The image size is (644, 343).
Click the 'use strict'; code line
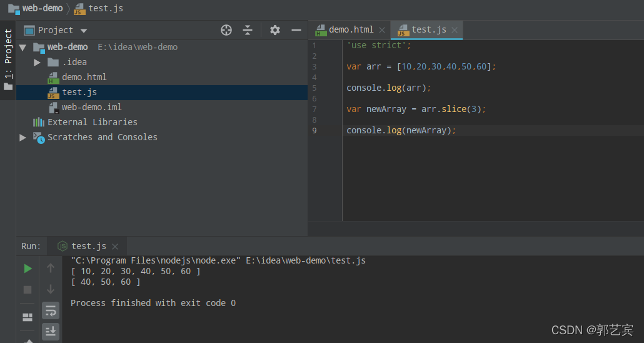click(379, 45)
